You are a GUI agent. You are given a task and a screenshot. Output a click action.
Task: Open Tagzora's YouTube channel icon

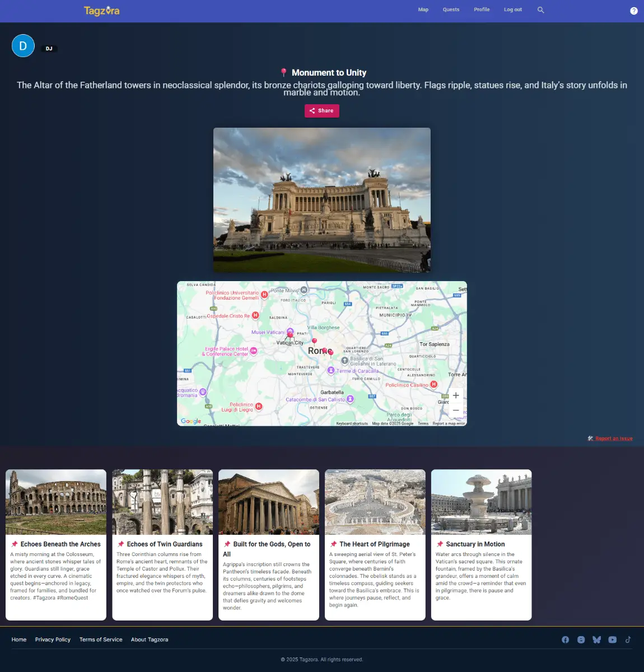click(x=612, y=640)
